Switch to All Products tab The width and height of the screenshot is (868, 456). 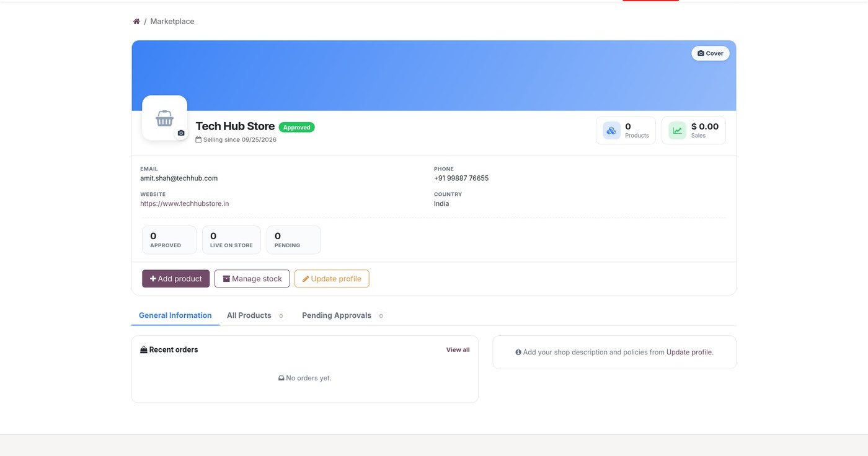(x=255, y=315)
